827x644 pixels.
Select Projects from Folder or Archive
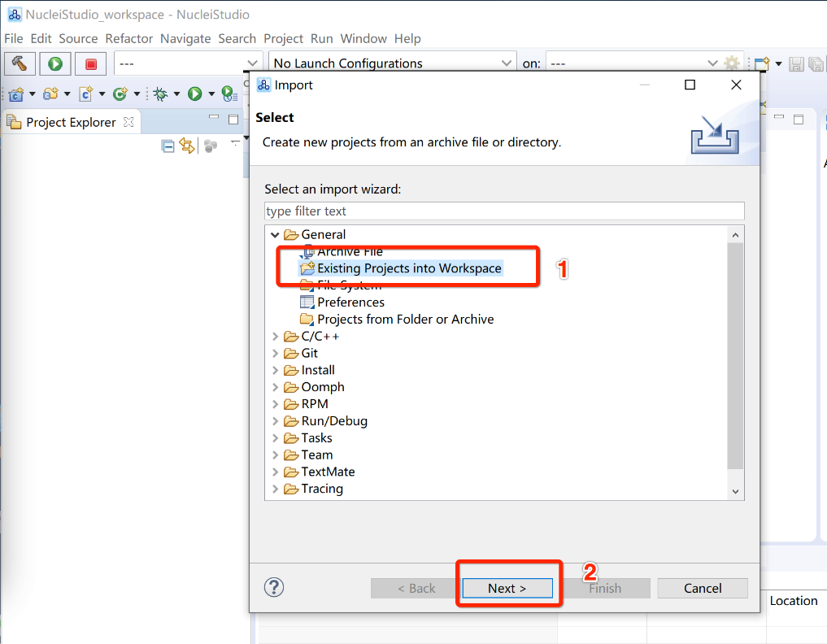(397, 319)
